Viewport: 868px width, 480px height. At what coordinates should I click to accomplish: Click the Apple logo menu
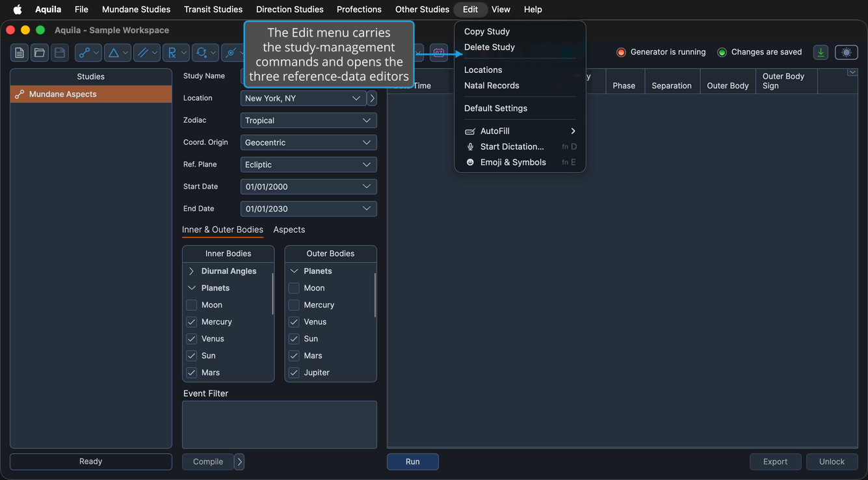(18, 9)
